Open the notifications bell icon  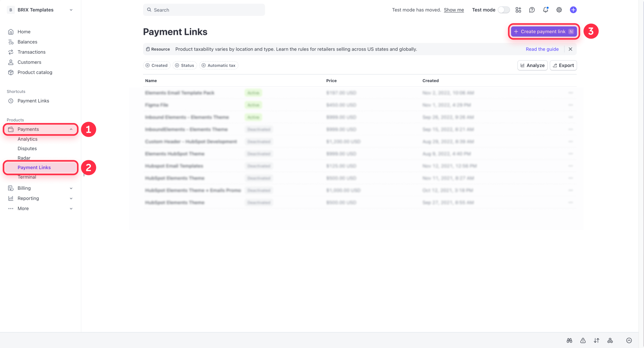click(x=545, y=10)
